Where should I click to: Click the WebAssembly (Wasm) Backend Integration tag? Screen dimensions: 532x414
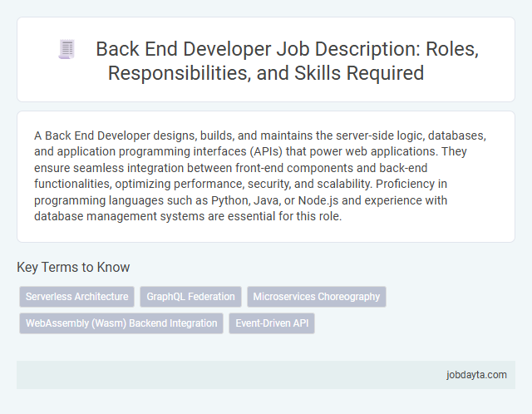pyautogui.click(x=121, y=323)
